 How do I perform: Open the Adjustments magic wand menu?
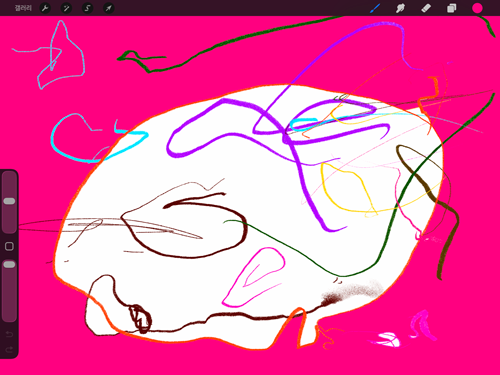click(66, 8)
